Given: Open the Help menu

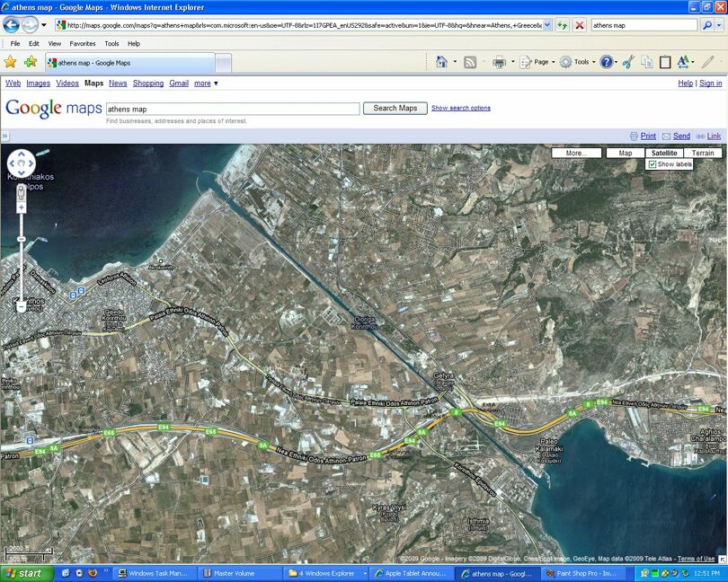Looking at the screenshot, I should pos(134,44).
